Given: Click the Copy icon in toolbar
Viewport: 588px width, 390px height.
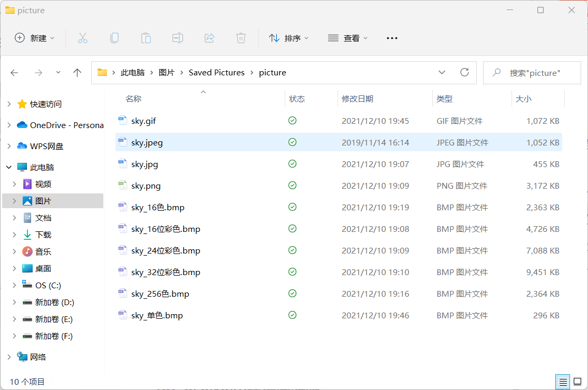Looking at the screenshot, I should tap(114, 38).
